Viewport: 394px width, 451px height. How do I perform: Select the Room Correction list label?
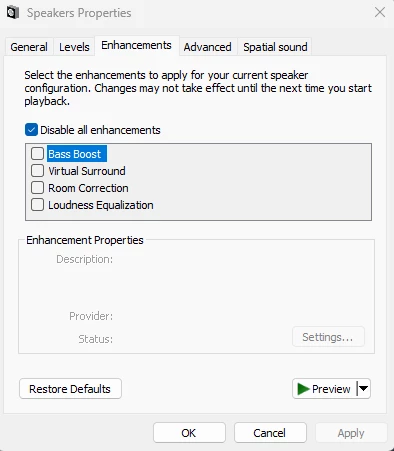pyautogui.click(x=88, y=188)
